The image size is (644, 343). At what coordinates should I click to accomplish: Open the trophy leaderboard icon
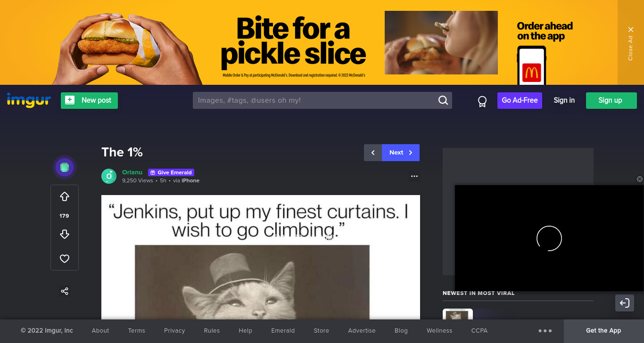tap(482, 101)
